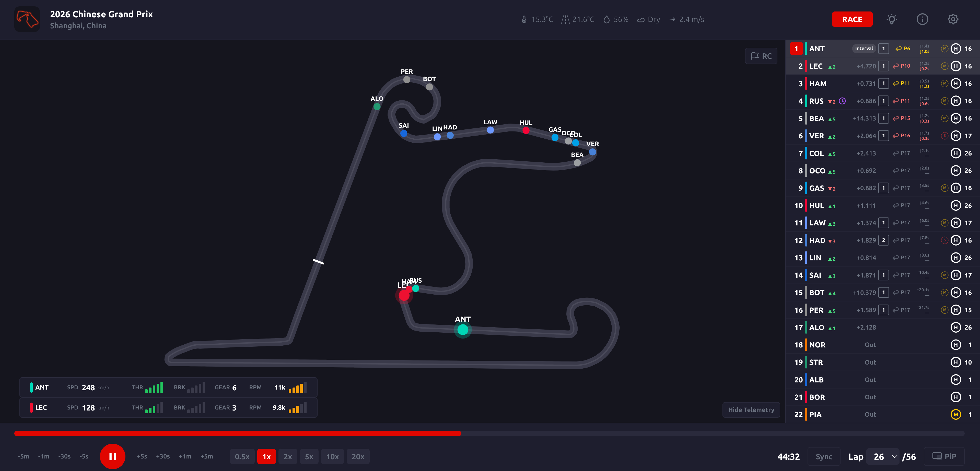The width and height of the screenshot is (980, 471).
Task: Click the previous medium tyre icon on LEC row
Action: (944, 66)
